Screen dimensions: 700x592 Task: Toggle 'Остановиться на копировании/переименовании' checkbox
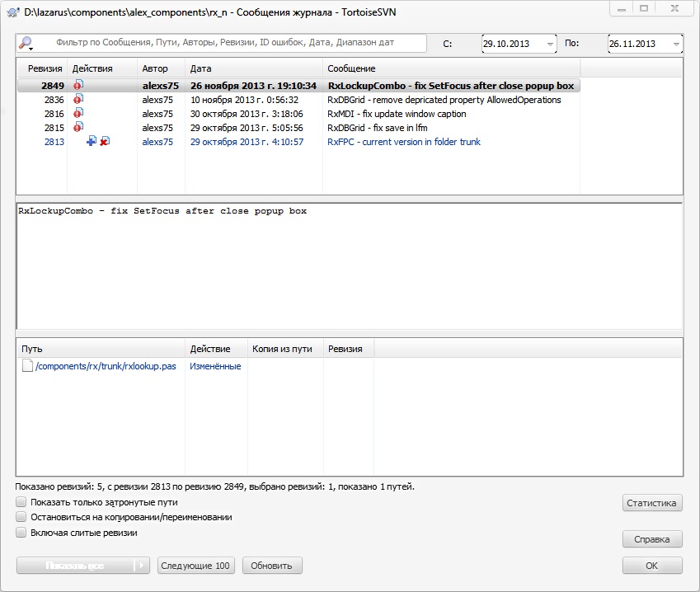click(x=21, y=517)
